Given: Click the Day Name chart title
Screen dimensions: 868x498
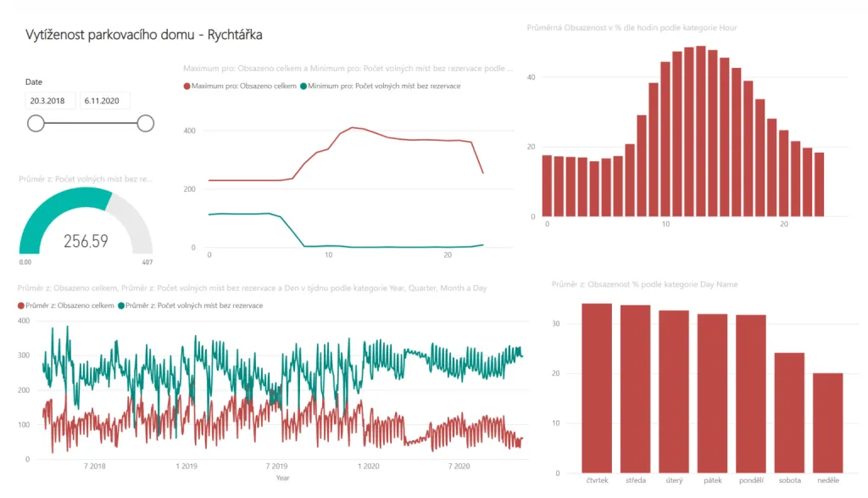Looking at the screenshot, I should tap(644, 284).
